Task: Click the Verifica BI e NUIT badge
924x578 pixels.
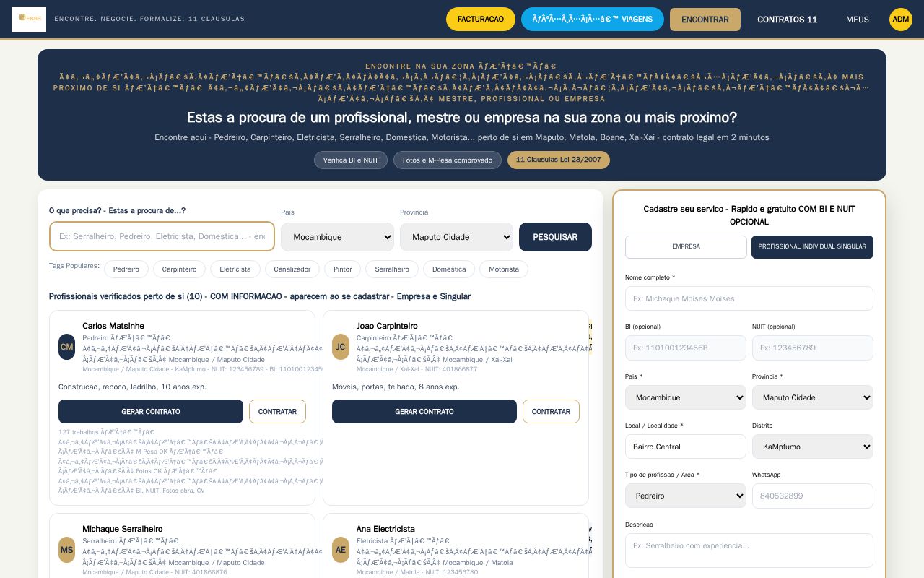Action: pos(351,160)
